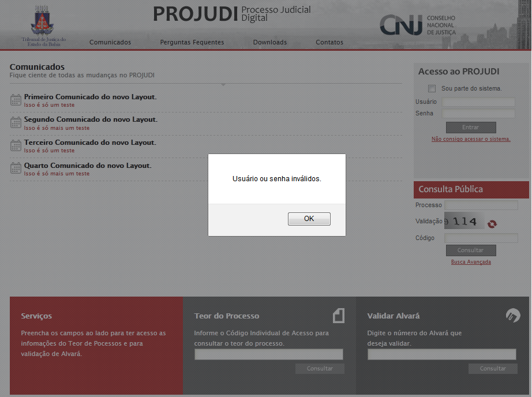Open the Busca Avançada link
532x397 pixels.
[471, 262]
